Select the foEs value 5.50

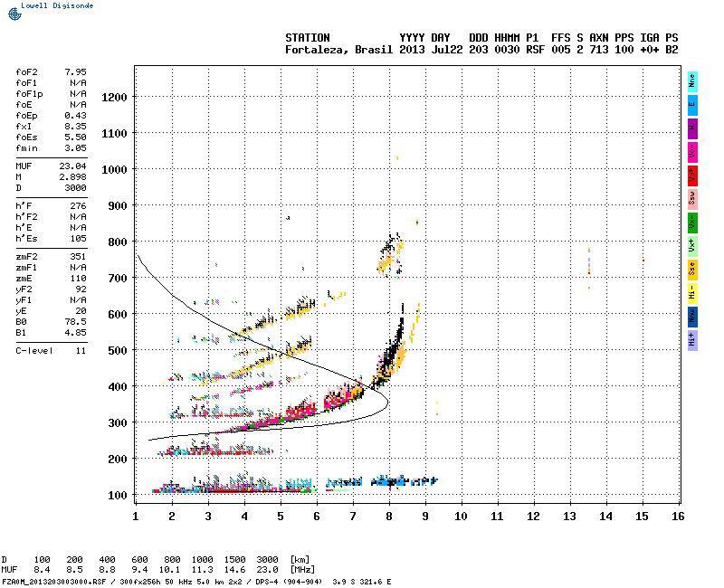click(x=75, y=138)
